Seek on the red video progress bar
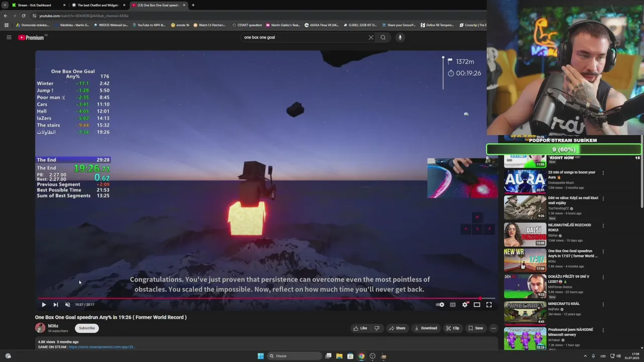644x362 pixels. click(267, 298)
